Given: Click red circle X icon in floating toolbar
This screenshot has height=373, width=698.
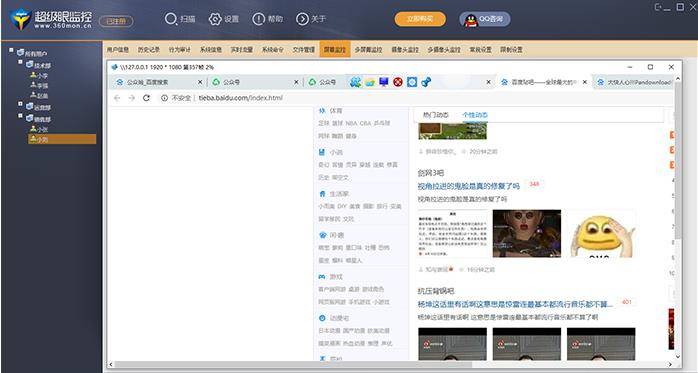Looking at the screenshot, I should tap(398, 82).
